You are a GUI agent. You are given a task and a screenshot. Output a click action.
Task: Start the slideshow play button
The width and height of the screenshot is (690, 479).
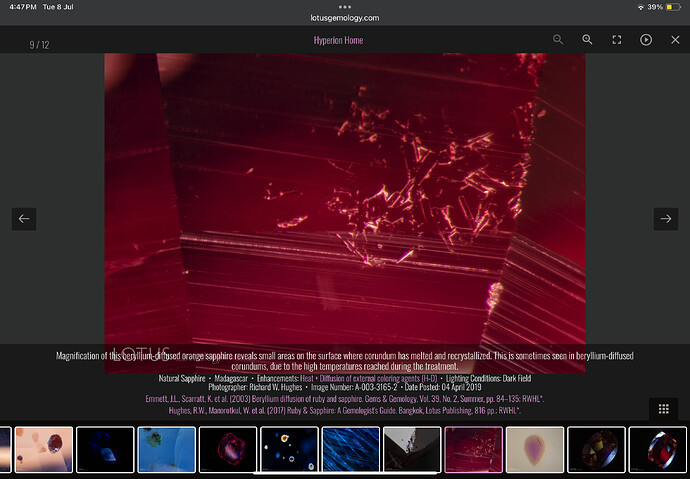(646, 40)
